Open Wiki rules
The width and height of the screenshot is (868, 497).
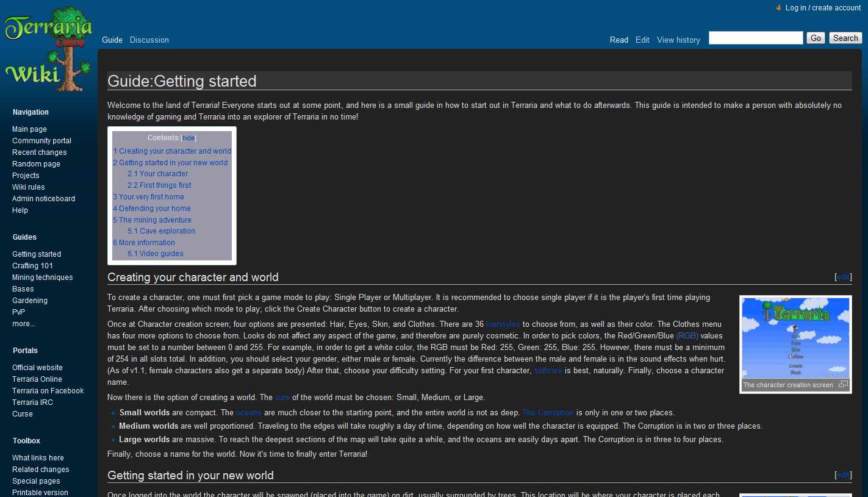[x=28, y=187]
